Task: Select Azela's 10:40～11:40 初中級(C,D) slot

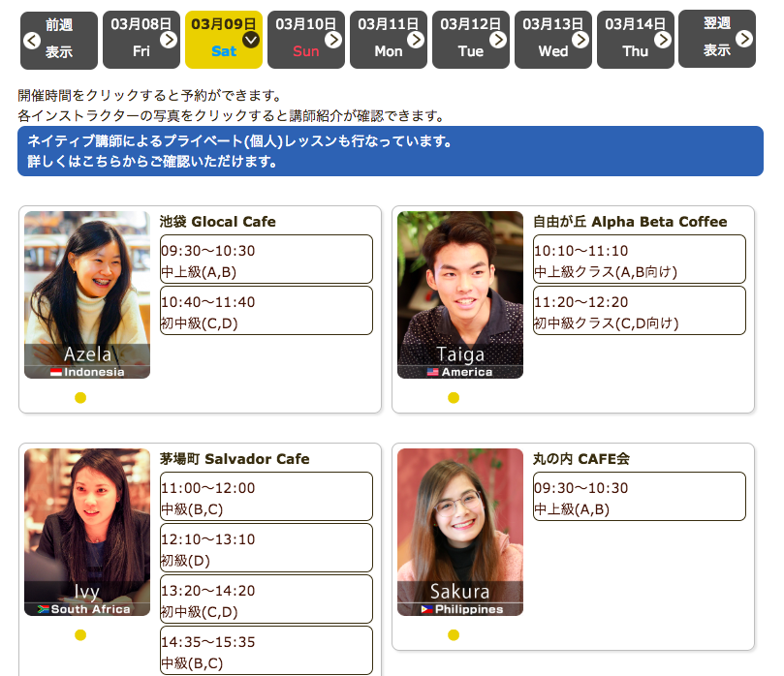Action: click(266, 311)
